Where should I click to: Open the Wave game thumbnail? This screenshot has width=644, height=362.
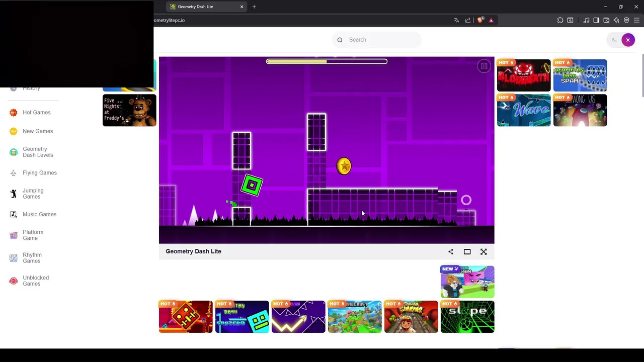(524, 110)
